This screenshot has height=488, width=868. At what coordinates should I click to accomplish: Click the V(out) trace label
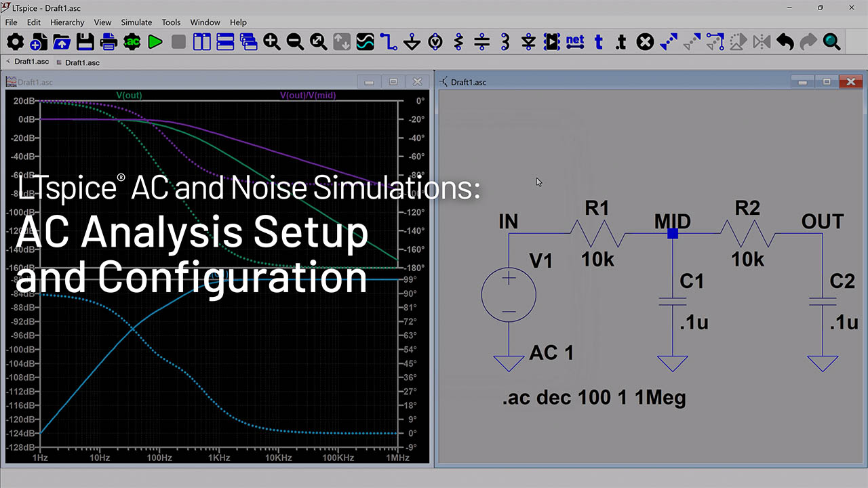point(129,96)
